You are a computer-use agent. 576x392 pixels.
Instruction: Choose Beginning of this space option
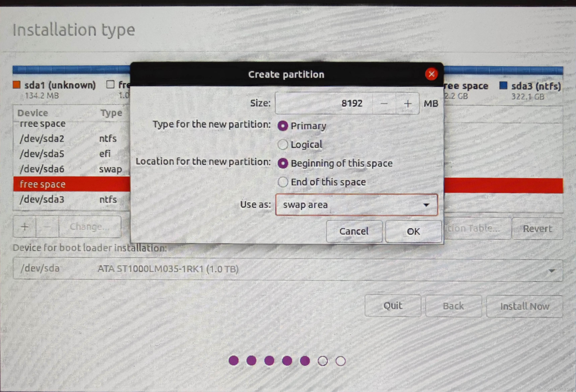click(x=283, y=163)
